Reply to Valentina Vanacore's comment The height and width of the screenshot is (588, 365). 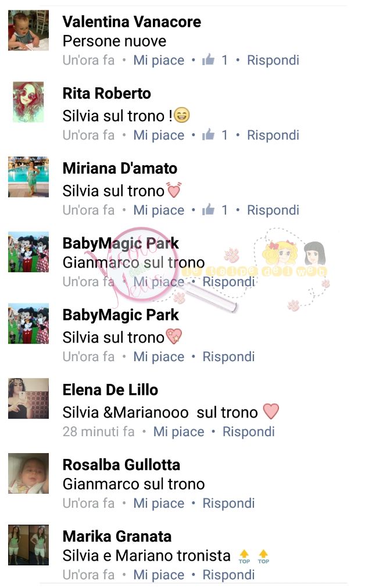pyautogui.click(x=273, y=60)
